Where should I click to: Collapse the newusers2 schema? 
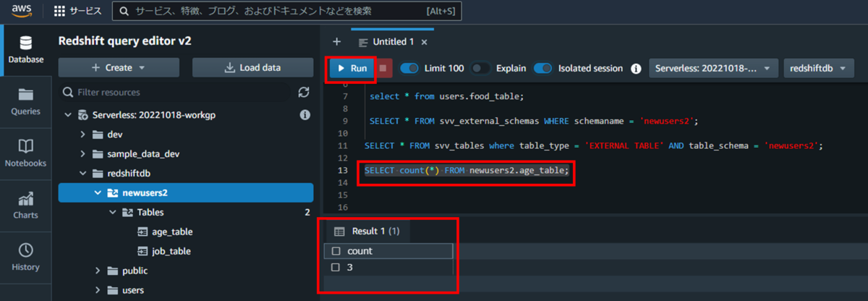point(98,193)
